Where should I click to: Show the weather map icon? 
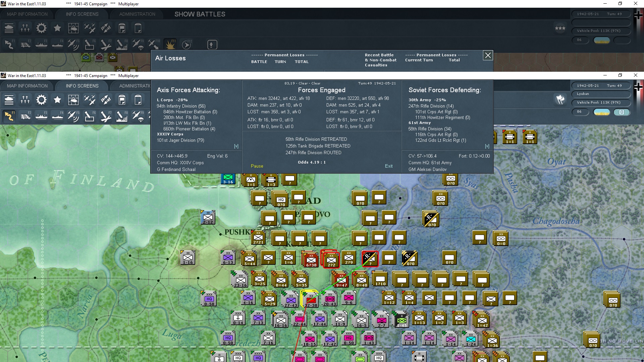click(73, 100)
